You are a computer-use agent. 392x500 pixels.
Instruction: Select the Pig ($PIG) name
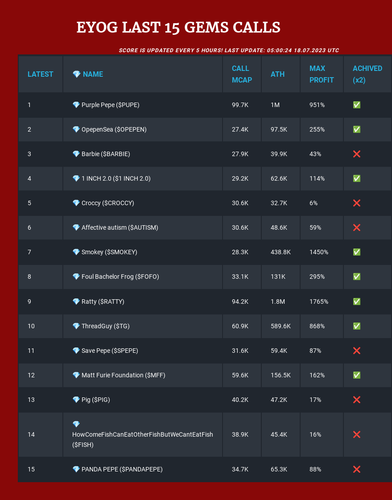click(96, 399)
